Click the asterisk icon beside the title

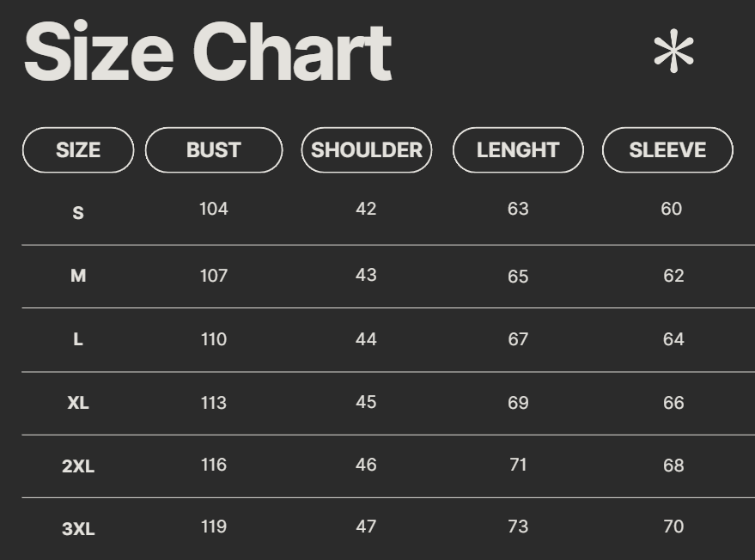pyautogui.click(x=673, y=52)
